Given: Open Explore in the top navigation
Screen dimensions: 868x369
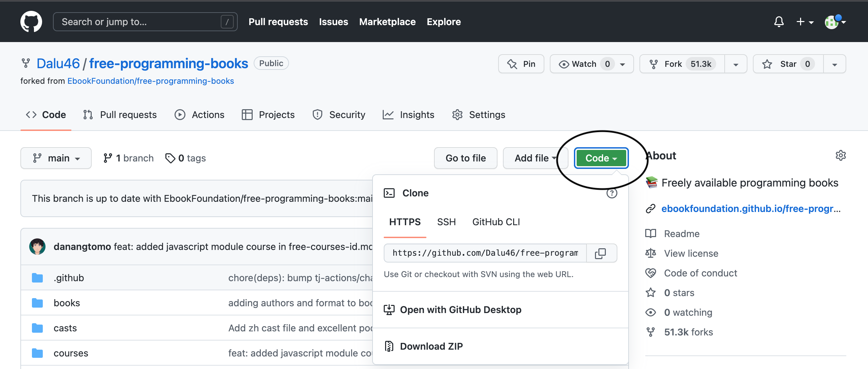Looking at the screenshot, I should pos(444,22).
